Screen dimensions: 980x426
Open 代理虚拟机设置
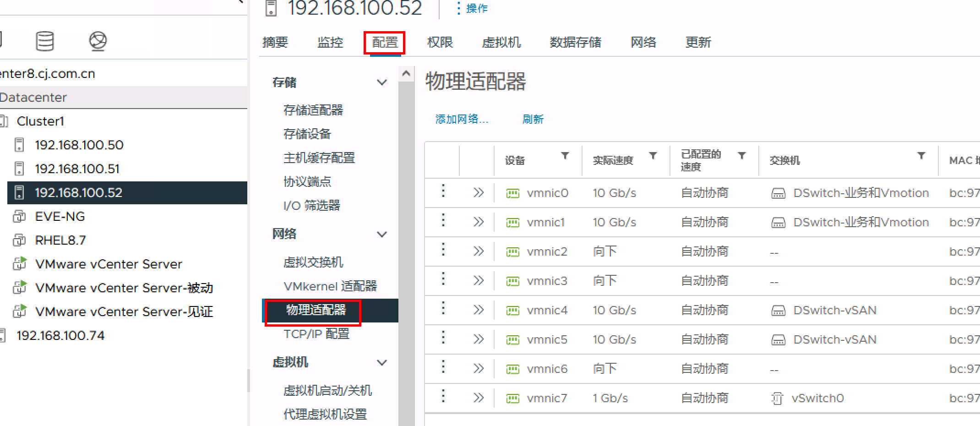(x=325, y=414)
